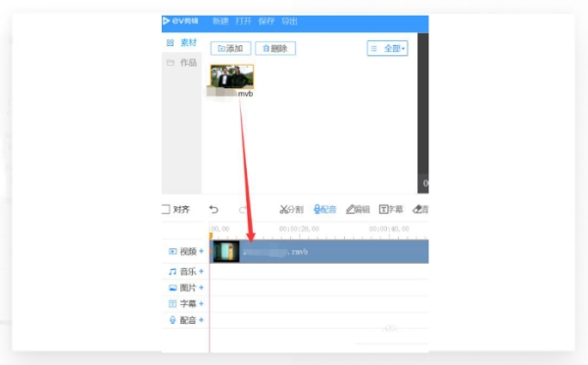588x365 pixels.
Task: Click the redo arrow icon
Action: [243, 209]
